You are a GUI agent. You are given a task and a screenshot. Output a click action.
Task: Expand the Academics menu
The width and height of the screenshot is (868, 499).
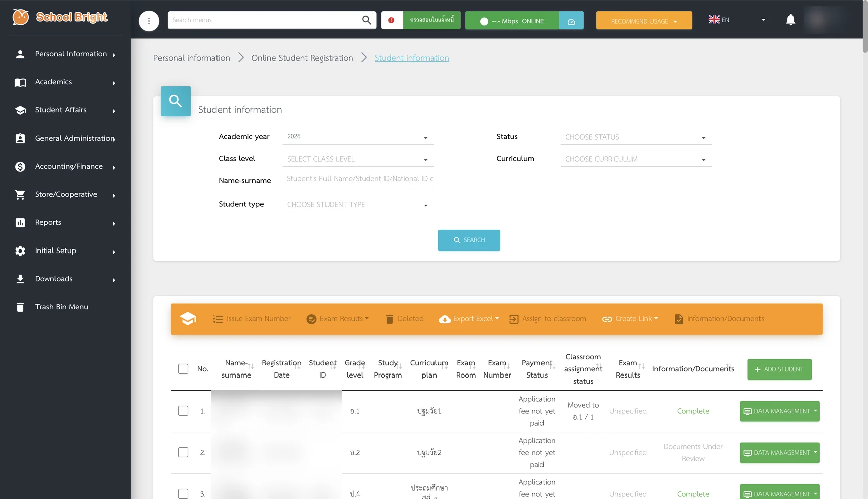point(65,82)
